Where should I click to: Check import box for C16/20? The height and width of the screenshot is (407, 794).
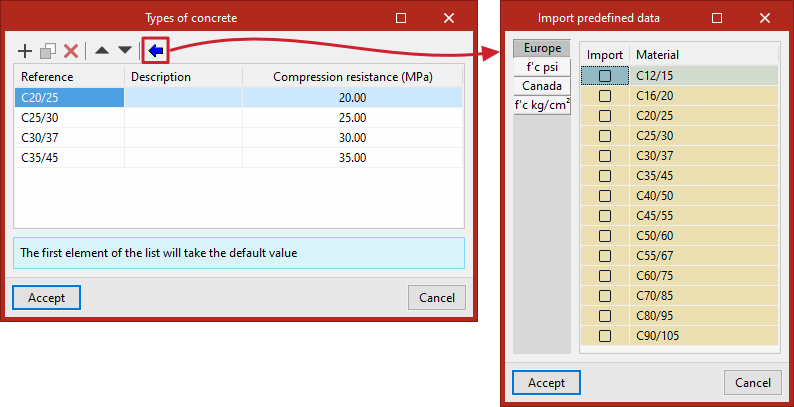point(605,96)
